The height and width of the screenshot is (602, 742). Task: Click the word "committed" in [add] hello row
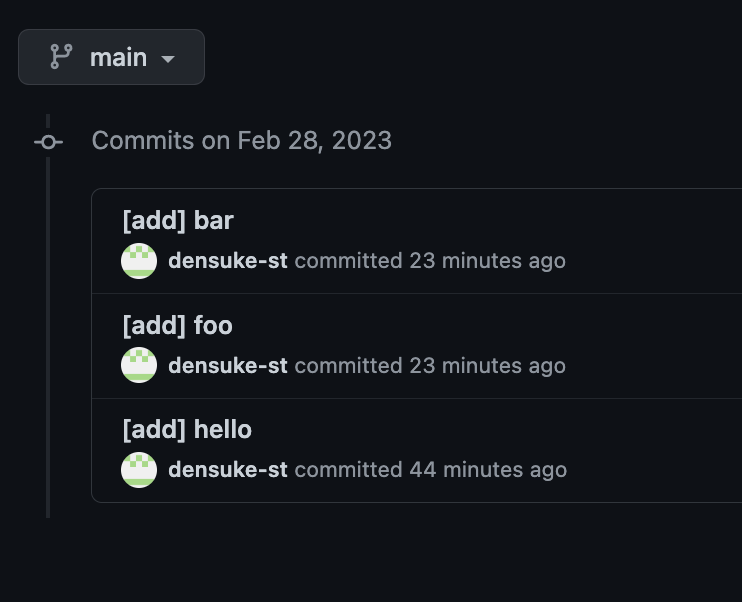pos(348,470)
